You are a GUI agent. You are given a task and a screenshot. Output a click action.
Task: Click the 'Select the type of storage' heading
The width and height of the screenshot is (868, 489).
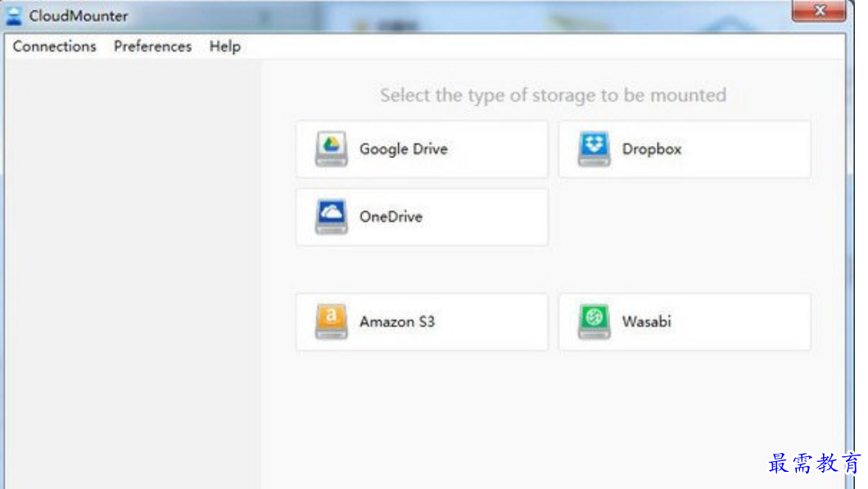[553, 95]
